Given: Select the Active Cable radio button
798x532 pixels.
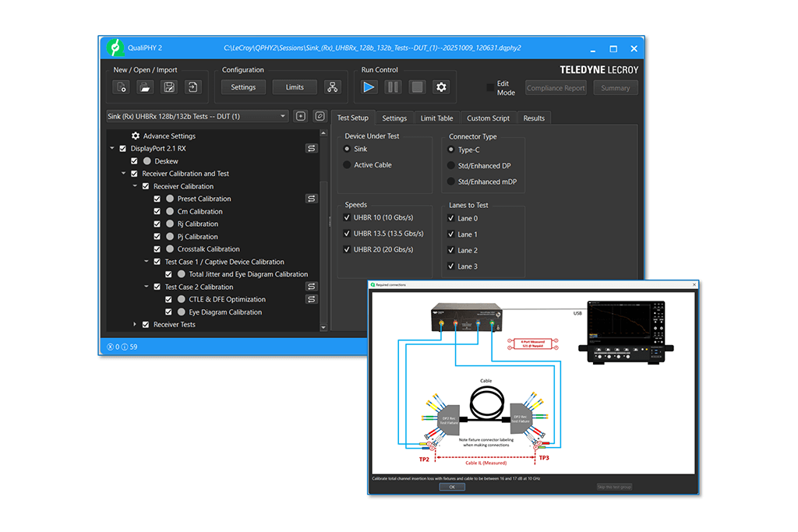Looking at the screenshot, I should pyautogui.click(x=348, y=165).
